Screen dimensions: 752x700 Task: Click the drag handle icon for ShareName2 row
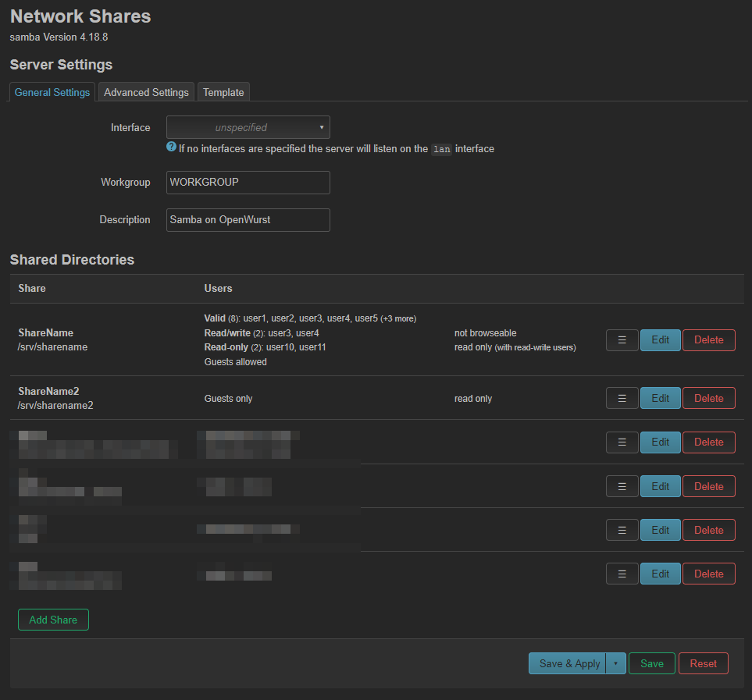tap(622, 398)
